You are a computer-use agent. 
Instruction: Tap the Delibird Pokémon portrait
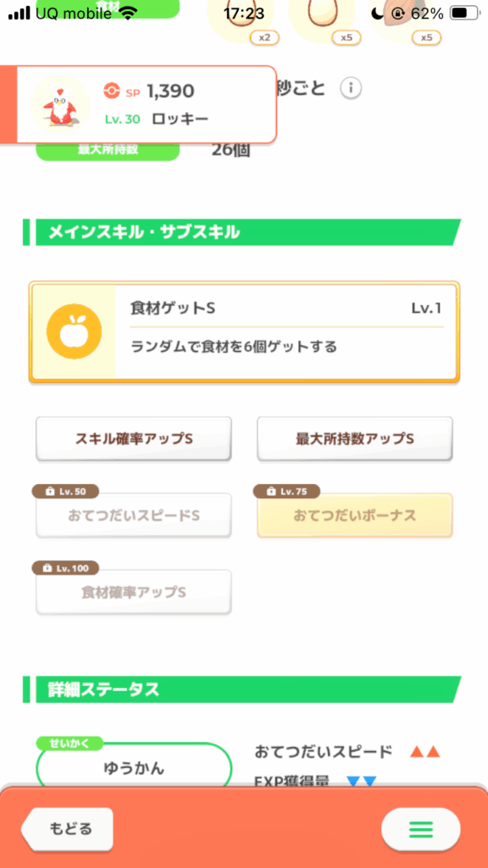pos(60,104)
